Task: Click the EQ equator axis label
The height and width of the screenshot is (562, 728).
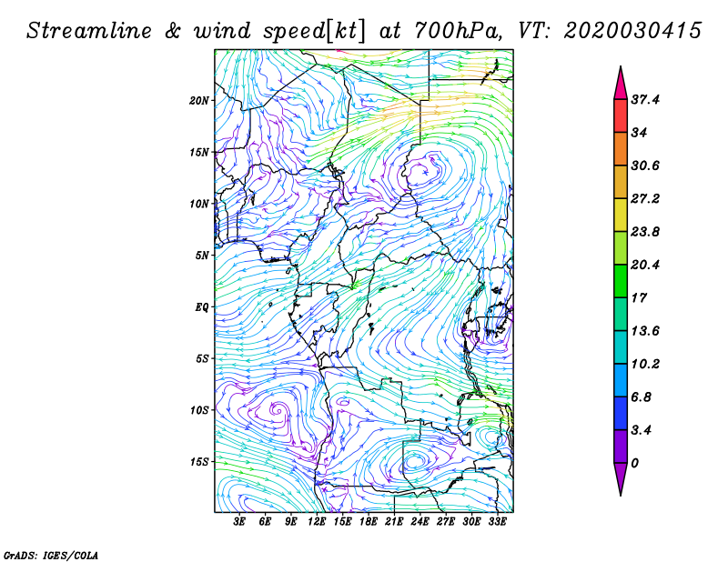Action: tap(201, 307)
